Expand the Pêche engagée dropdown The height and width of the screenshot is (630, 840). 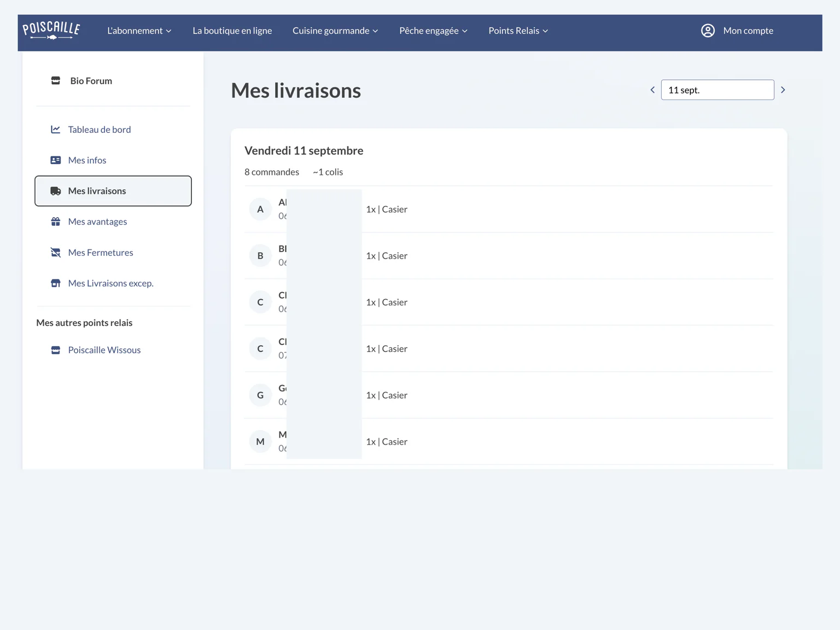433,31
